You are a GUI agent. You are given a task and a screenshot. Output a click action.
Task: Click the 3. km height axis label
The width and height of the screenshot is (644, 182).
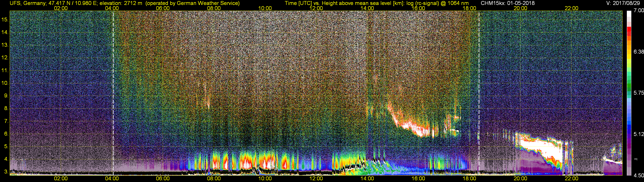pyautogui.click(x=6, y=172)
